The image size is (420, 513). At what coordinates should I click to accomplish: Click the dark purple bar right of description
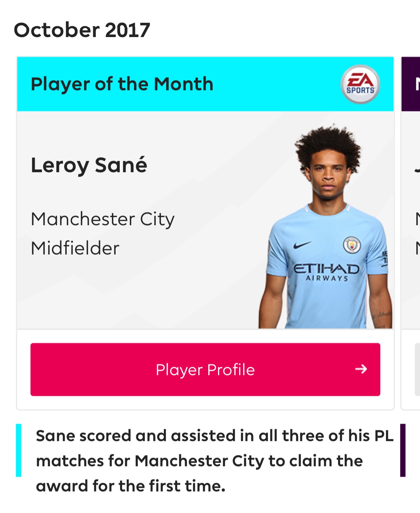[x=403, y=450]
